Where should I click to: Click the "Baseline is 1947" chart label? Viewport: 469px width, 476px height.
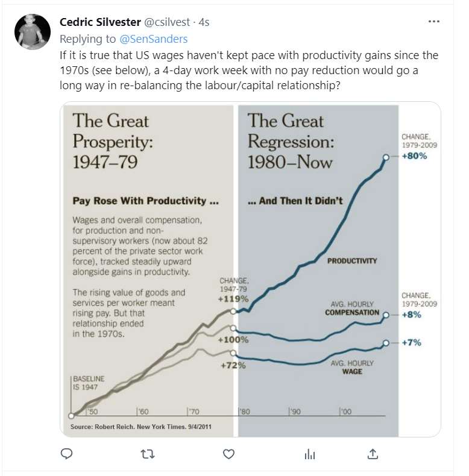89,382
